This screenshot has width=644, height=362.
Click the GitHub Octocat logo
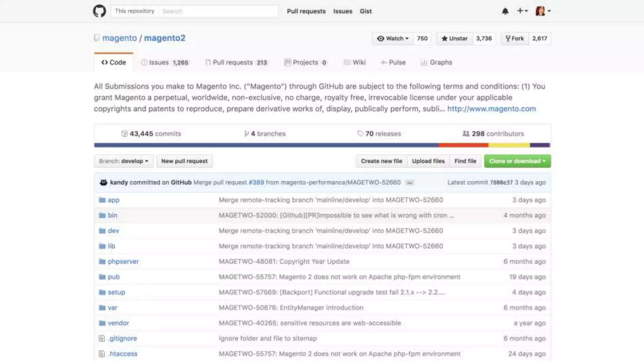(99, 11)
